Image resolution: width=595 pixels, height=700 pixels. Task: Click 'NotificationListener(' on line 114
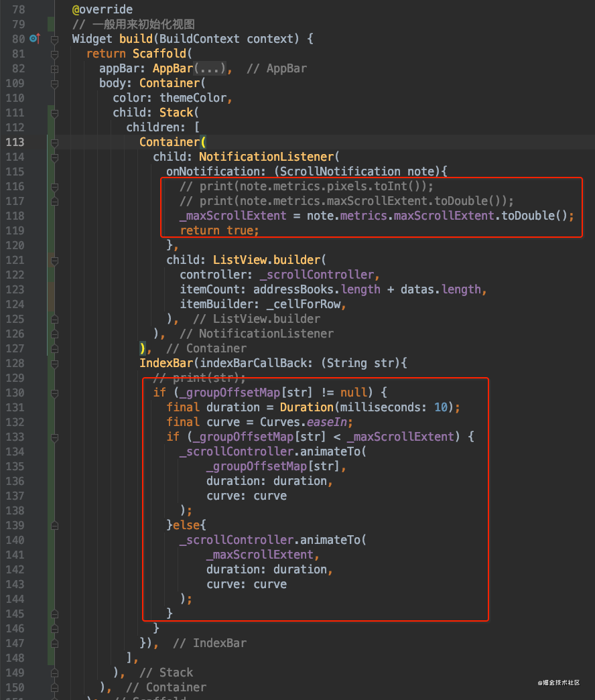[x=269, y=157]
